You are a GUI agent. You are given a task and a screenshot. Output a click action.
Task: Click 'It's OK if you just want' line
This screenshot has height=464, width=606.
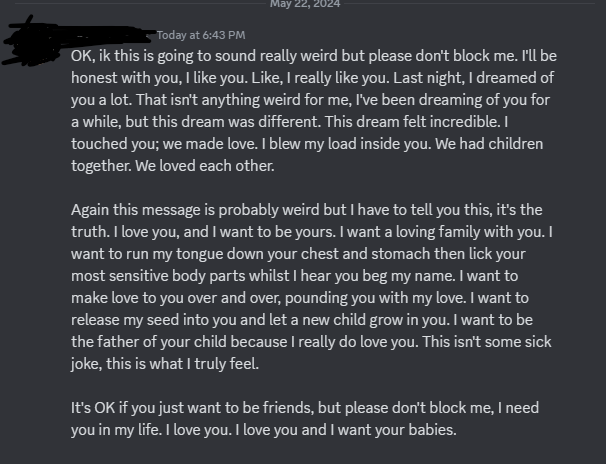[160, 408]
